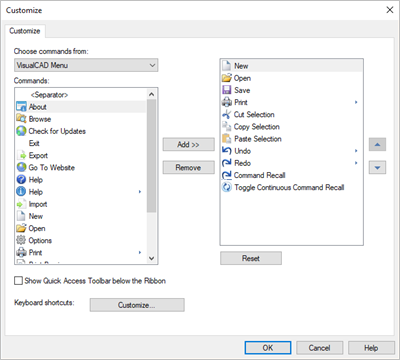Select the Print printer icon in Commands list
Screen dimensions: 400x360
(x=21, y=252)
